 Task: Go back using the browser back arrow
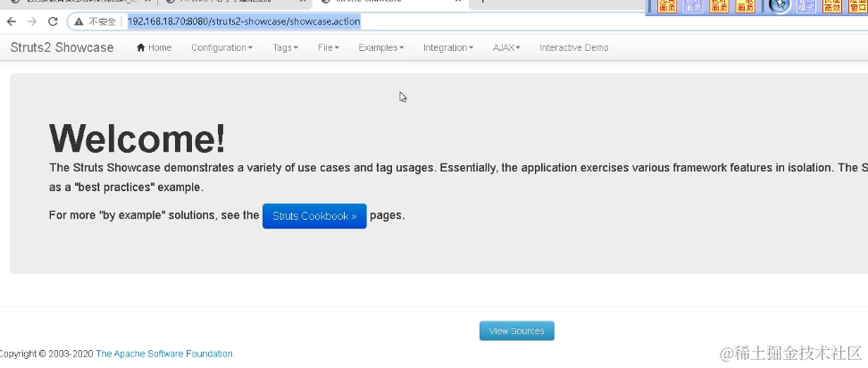coord(11,21)
